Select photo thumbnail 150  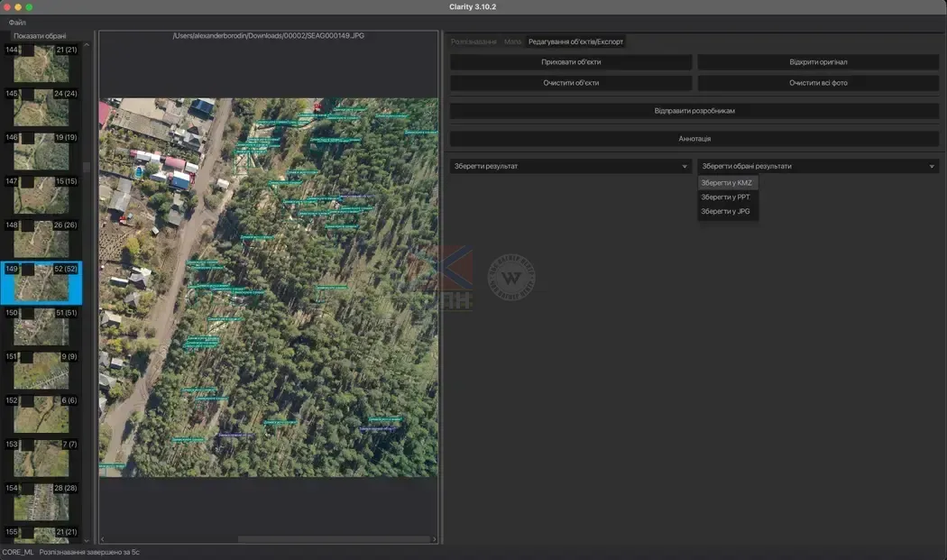click(41, 326)
